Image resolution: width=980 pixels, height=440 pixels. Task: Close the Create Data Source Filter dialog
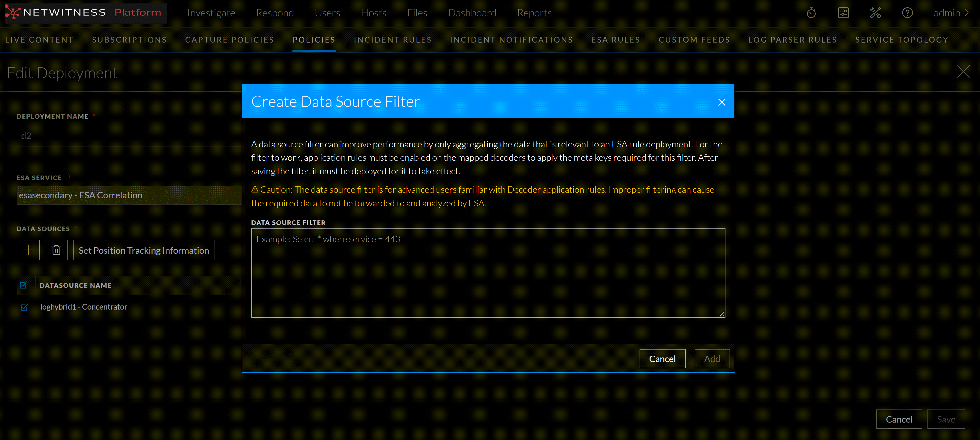[722, 102]
